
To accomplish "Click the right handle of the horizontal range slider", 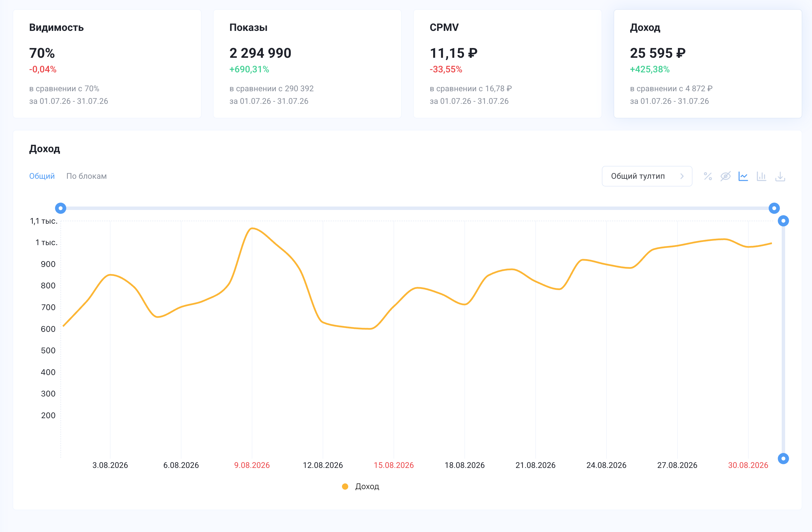I will pos(774,208).
